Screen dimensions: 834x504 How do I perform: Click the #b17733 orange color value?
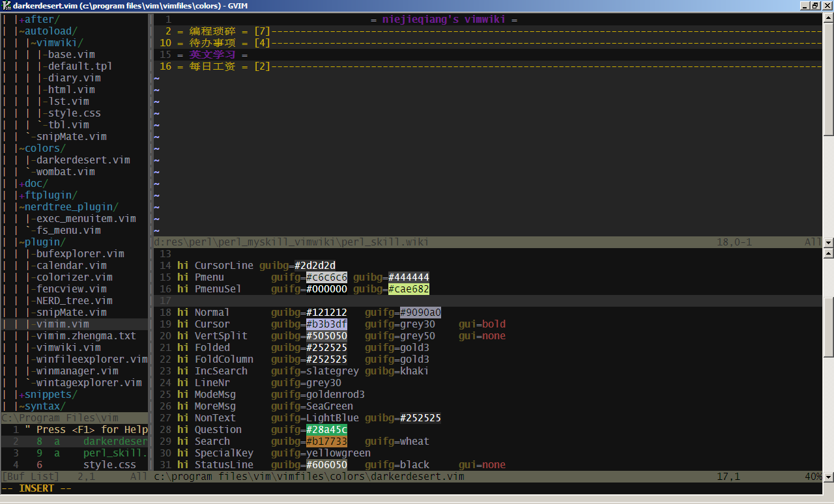pos(326,441)
